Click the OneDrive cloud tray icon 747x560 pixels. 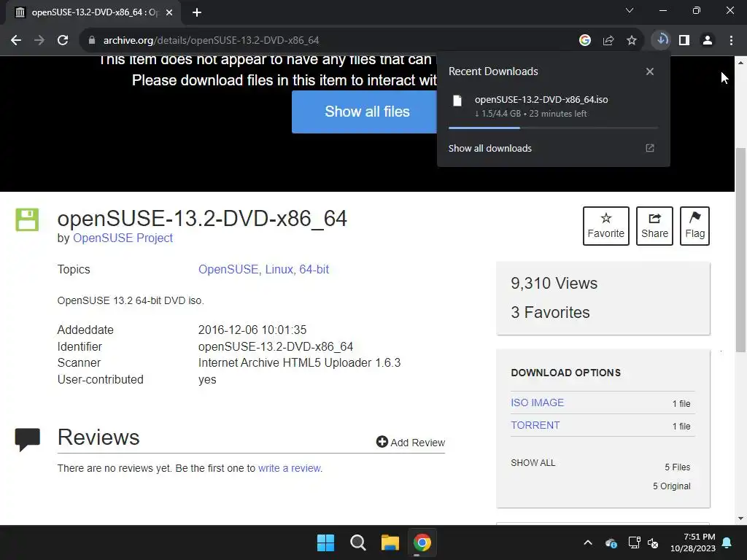tap(611, 542)
